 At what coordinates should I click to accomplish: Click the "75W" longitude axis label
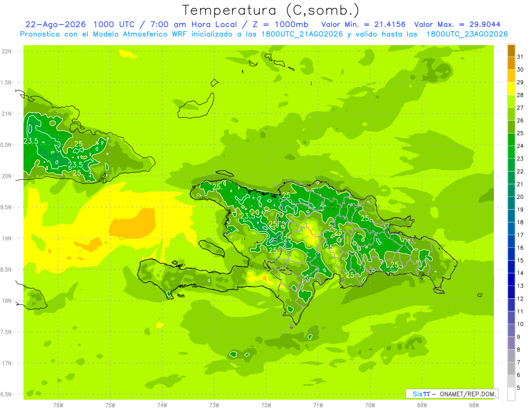110,405
